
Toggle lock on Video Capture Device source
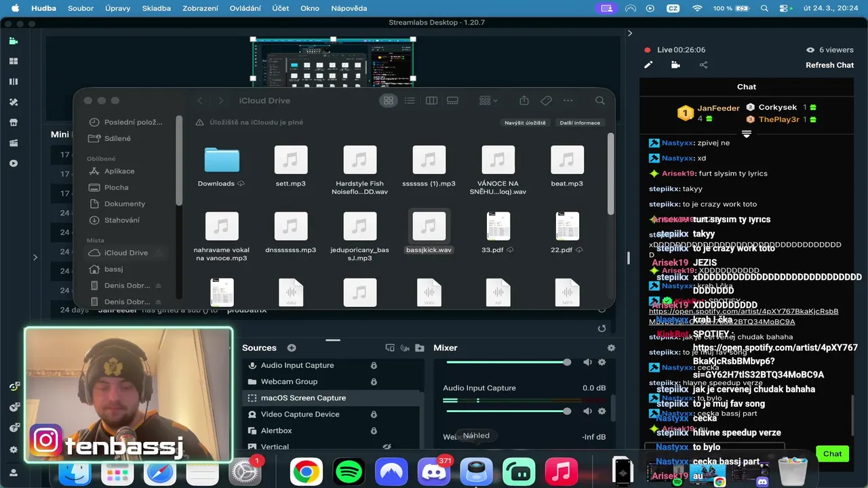374,414
